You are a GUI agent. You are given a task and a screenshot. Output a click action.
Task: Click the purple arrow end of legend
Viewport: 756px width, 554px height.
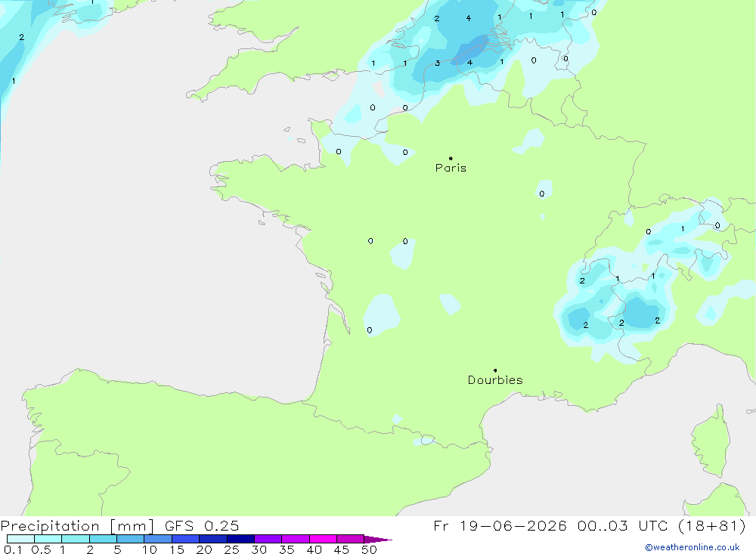(378, 540)
